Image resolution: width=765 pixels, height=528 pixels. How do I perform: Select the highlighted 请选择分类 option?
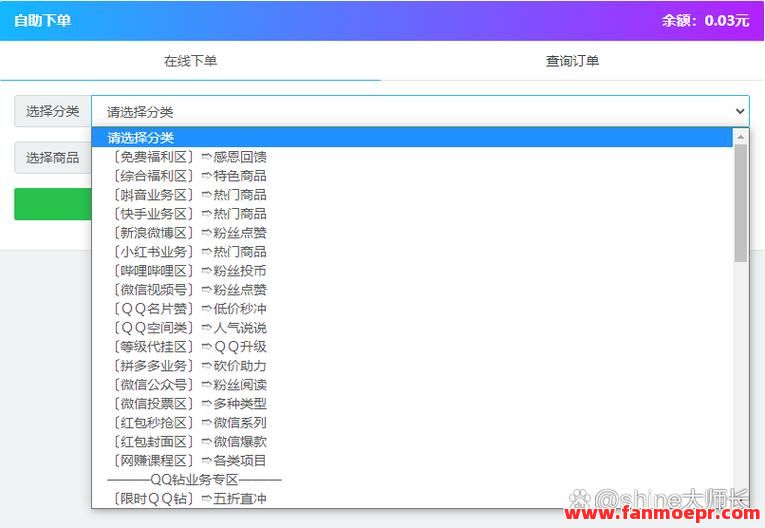click(x=412, y=138)
